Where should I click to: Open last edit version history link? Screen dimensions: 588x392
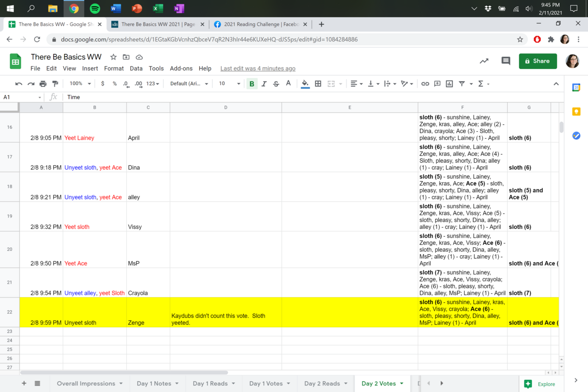tap(258, 69)
